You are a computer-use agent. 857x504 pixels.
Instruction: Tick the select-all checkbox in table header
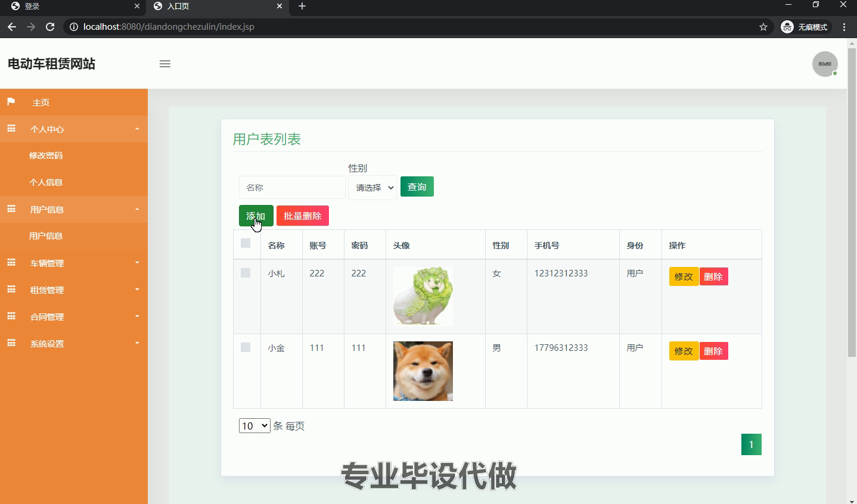point(246,243)
